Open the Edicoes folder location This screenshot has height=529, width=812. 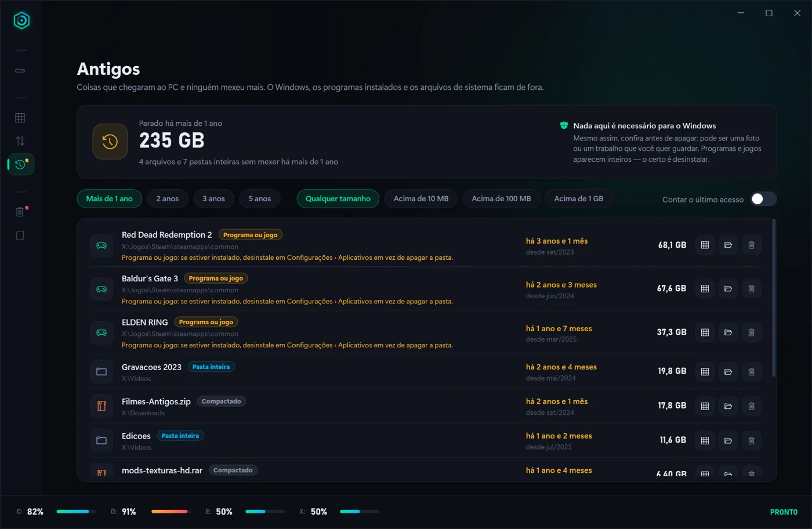click(728, 441)
